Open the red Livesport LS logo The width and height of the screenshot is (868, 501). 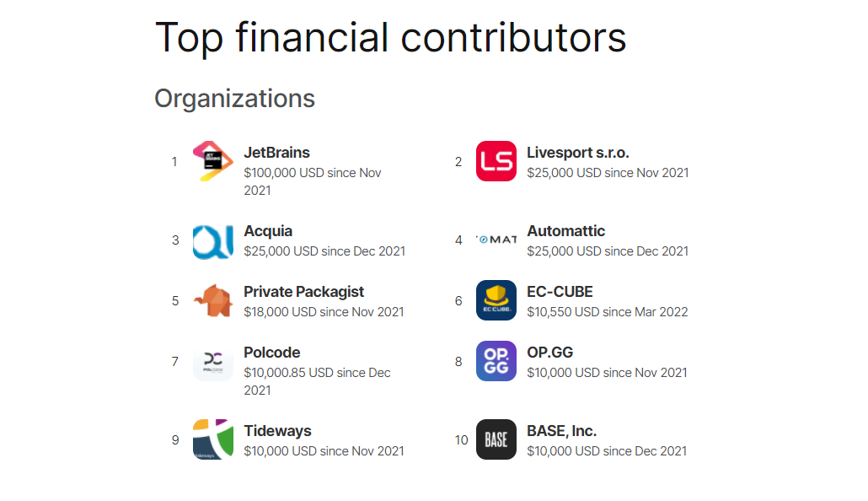coord(496,161)
